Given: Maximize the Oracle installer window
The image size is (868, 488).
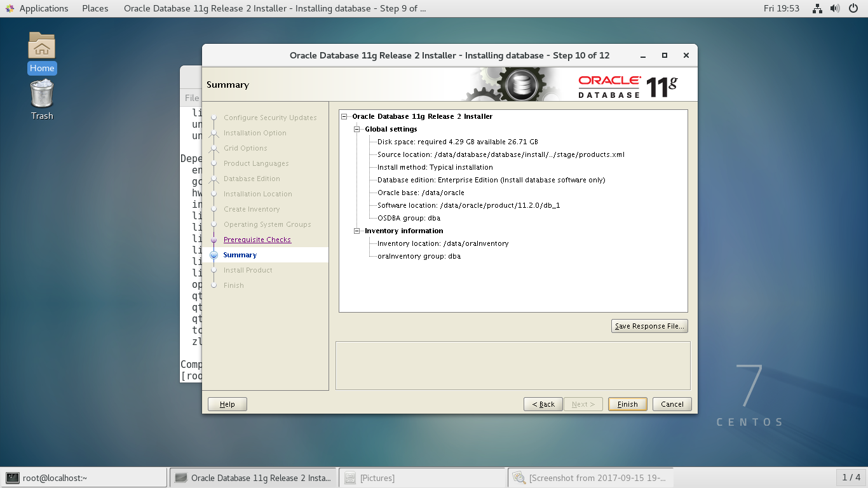Looking at the screenshot, I should point(665,55).
